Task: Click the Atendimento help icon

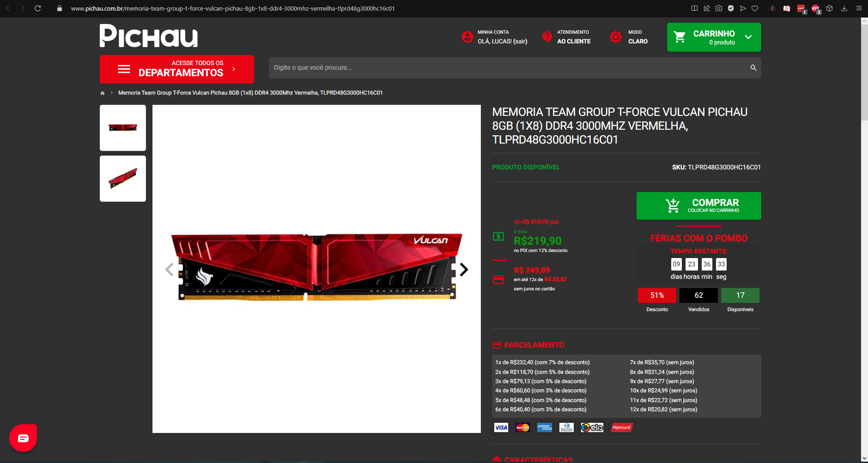Action: (547, 37)
